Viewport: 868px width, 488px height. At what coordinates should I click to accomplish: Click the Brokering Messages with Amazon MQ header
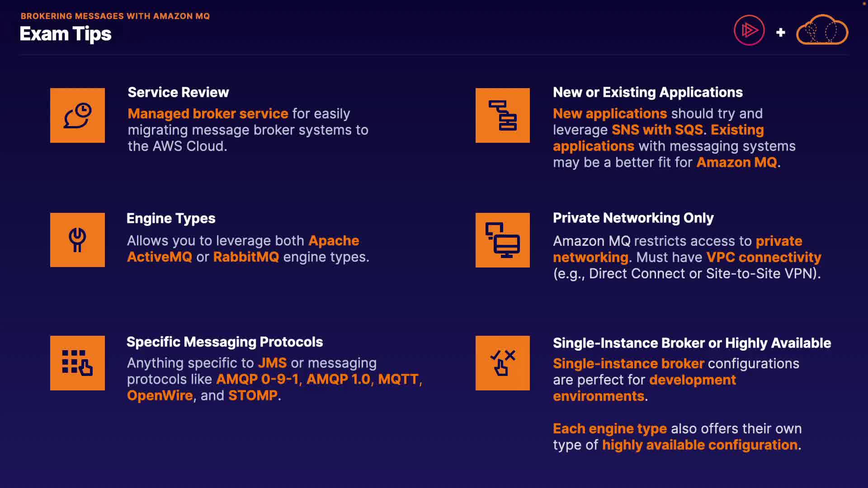coord(115,16)
